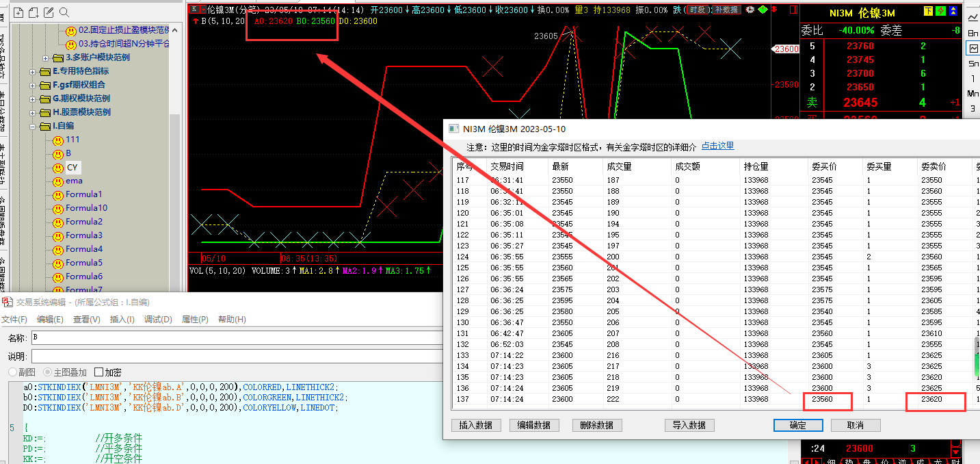Select the 副图 radio button
The height and width of the screenshot is (464, 980).
click(x=12, y=372)
